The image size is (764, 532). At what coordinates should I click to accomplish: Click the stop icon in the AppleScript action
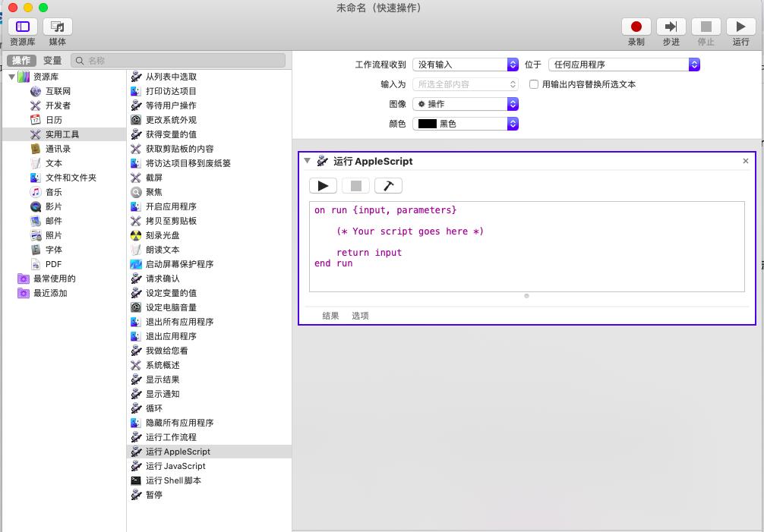coord(354,184)
